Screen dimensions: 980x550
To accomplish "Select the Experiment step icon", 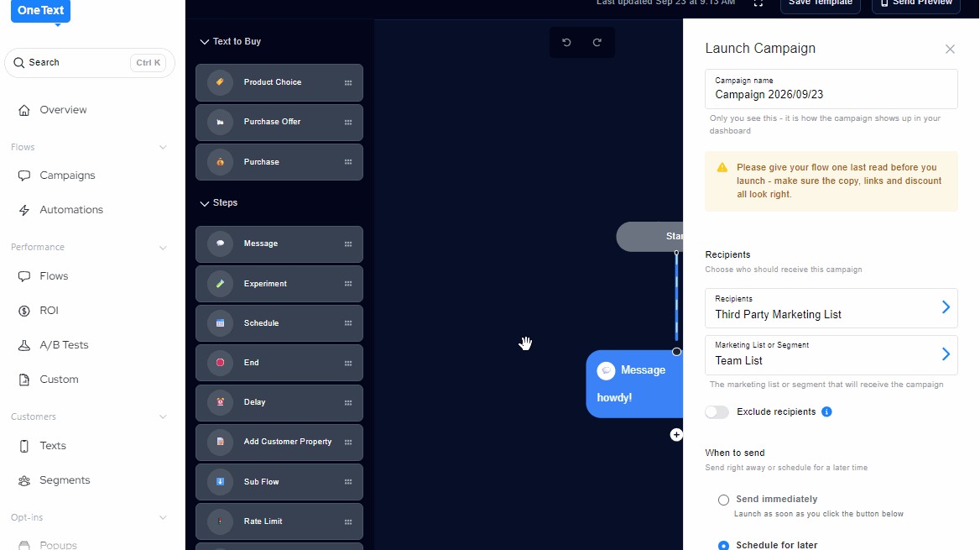I will (220, 284).
